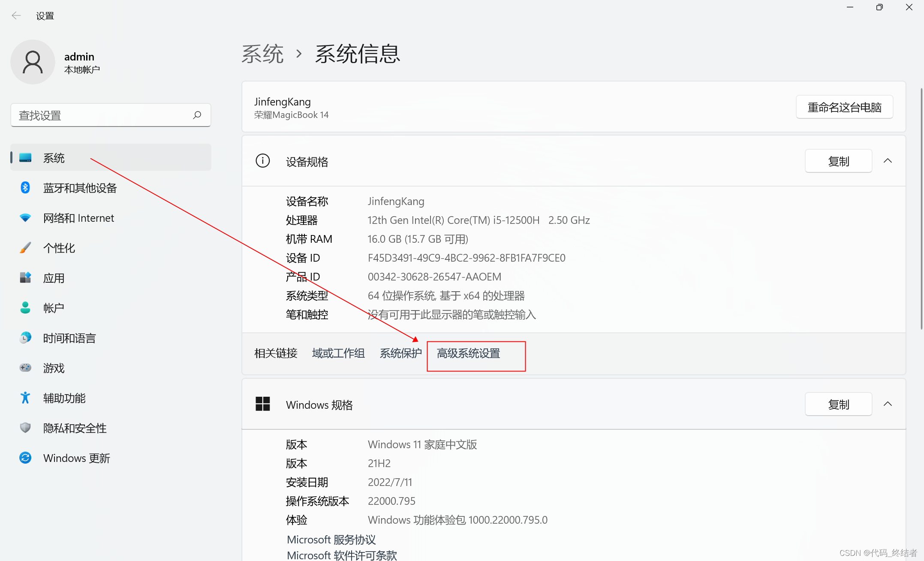Click install date 2022/7/11

pyautogui.click(x=390, y=482)
